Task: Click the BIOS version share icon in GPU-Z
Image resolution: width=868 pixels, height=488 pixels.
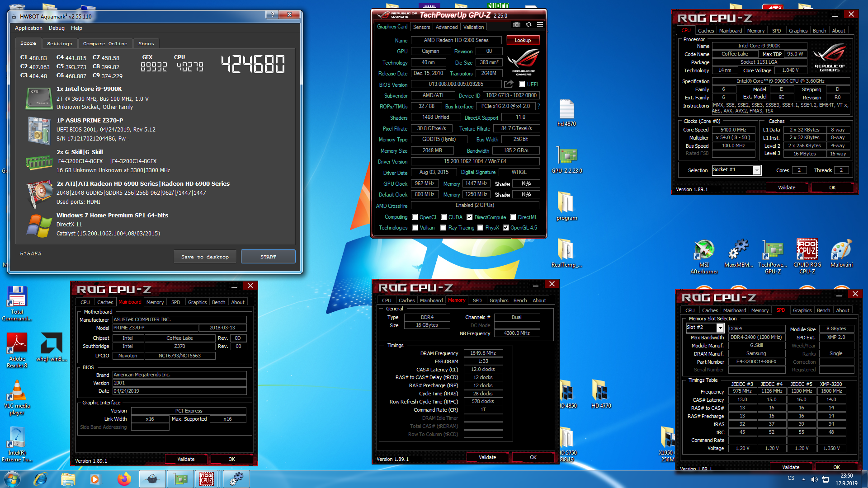Action: [509, 84]
